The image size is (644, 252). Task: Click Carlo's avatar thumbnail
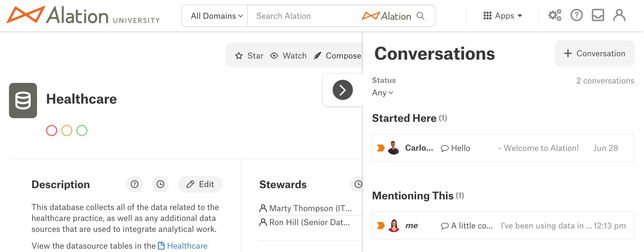(x=393, y=148)
